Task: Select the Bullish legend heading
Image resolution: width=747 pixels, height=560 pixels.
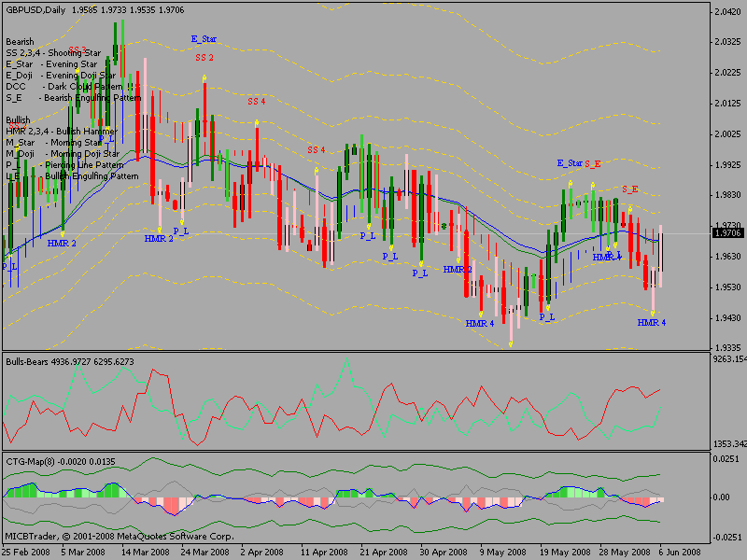Action: [18, 120]
